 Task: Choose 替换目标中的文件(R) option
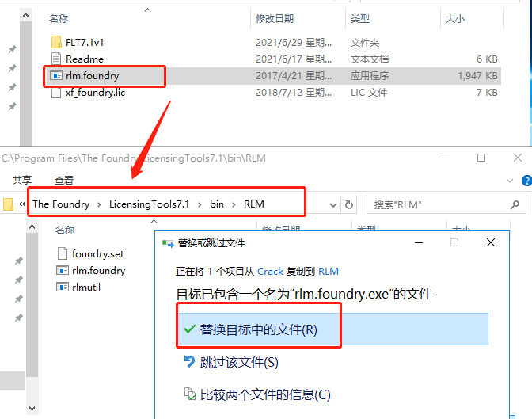333,329
